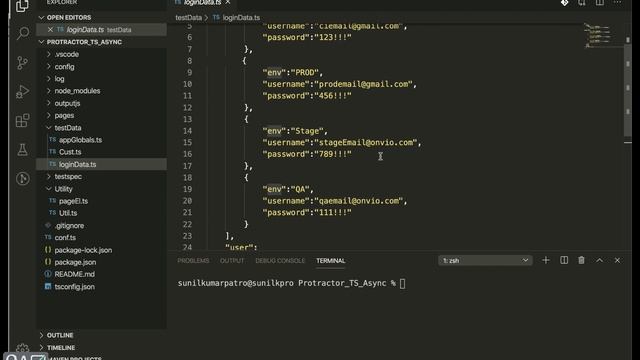Open tsconfig.json file
The width and height of the screenshot is (640, 360).
(75, 287)
